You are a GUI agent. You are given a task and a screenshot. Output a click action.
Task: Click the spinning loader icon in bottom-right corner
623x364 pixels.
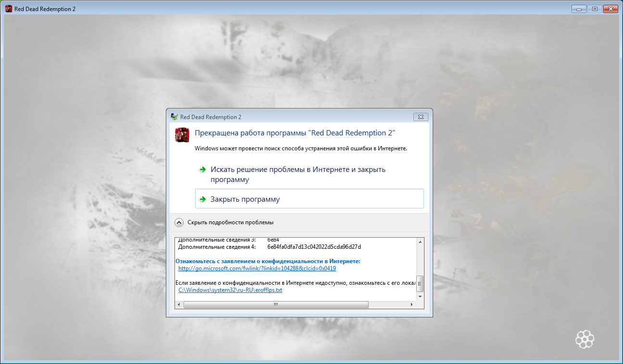click(x=585, y=339)
